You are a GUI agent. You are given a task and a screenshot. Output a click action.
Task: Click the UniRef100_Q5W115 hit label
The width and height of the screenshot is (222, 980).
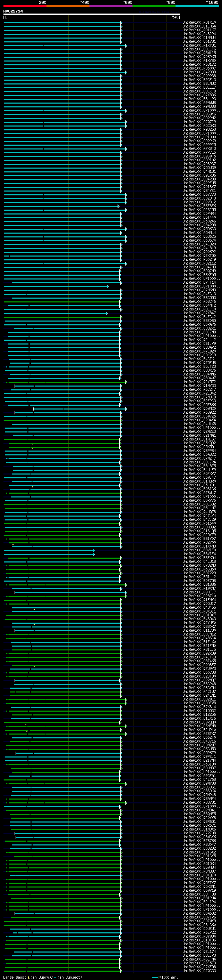click(199, 53)
